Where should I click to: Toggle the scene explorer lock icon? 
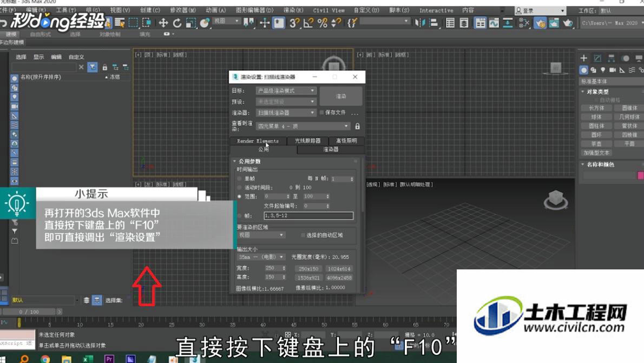click(x=105, y=67)
